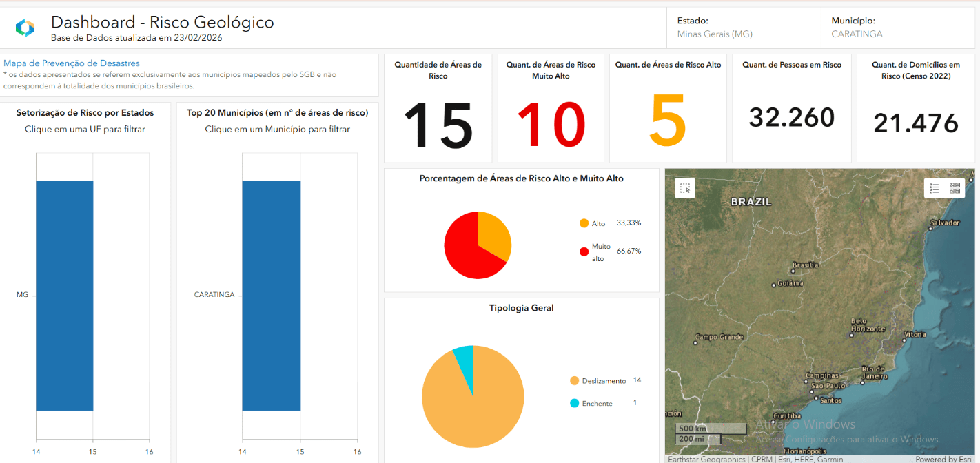Click the Enchente slice in Tipologia Geral

coord(464,356)
